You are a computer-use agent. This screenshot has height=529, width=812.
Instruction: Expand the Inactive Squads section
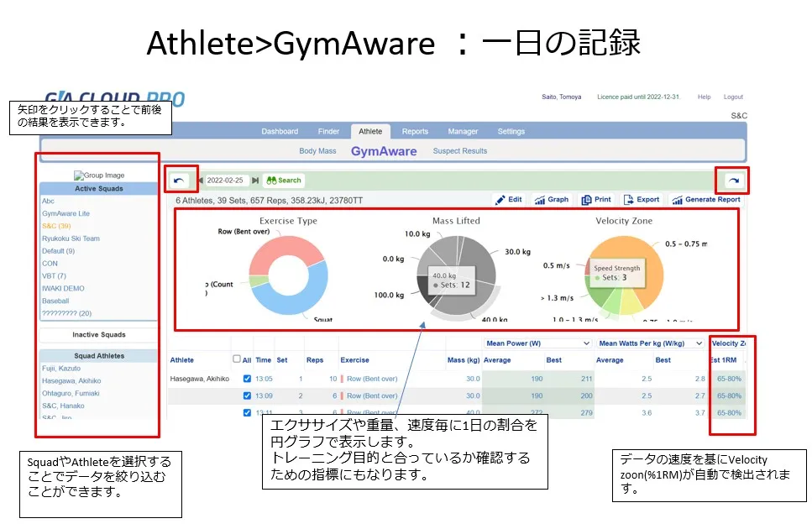pos(98,335)
